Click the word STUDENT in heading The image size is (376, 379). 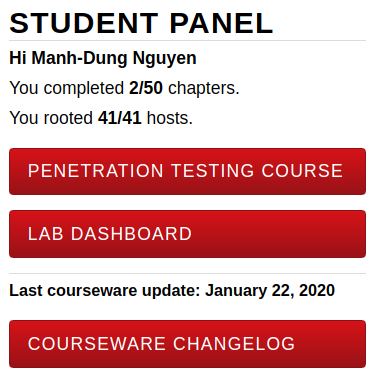84,23
